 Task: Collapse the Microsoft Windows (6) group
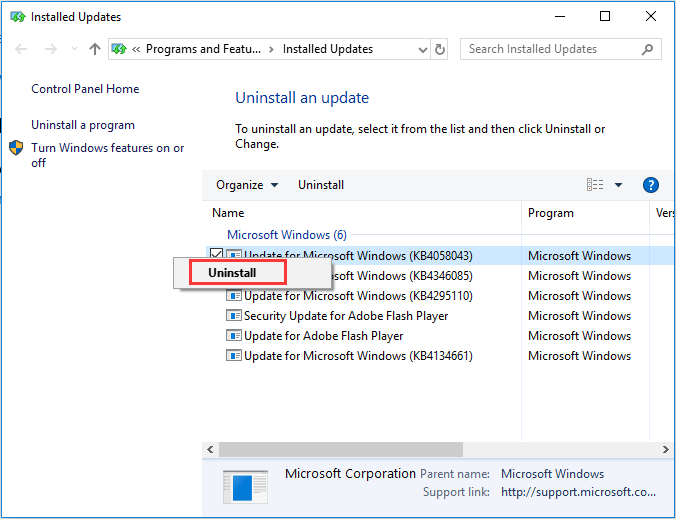coord(287,235)
